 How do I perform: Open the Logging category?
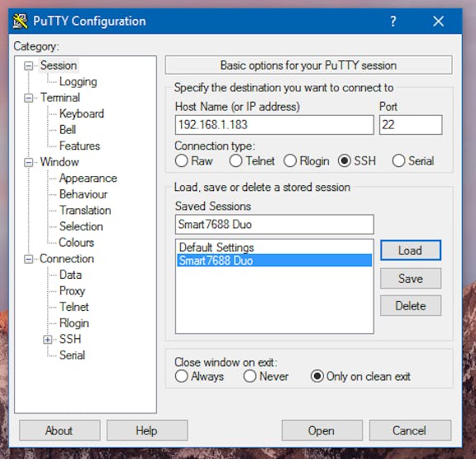coord(79,82)
